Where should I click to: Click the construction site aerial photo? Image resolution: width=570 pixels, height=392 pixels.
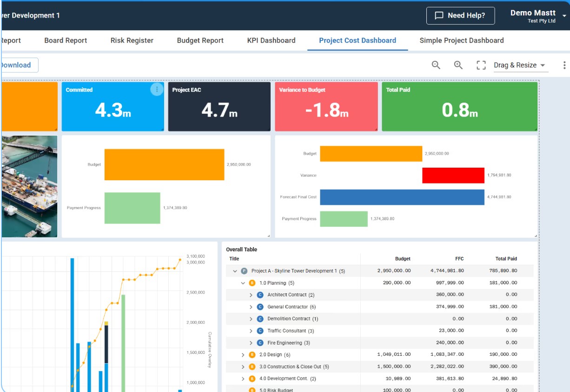coord(29,186)
